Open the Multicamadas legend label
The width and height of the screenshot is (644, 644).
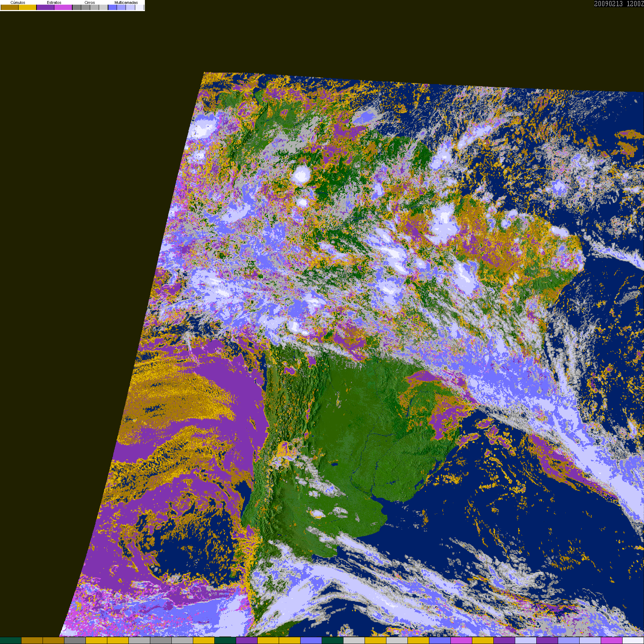126,3
